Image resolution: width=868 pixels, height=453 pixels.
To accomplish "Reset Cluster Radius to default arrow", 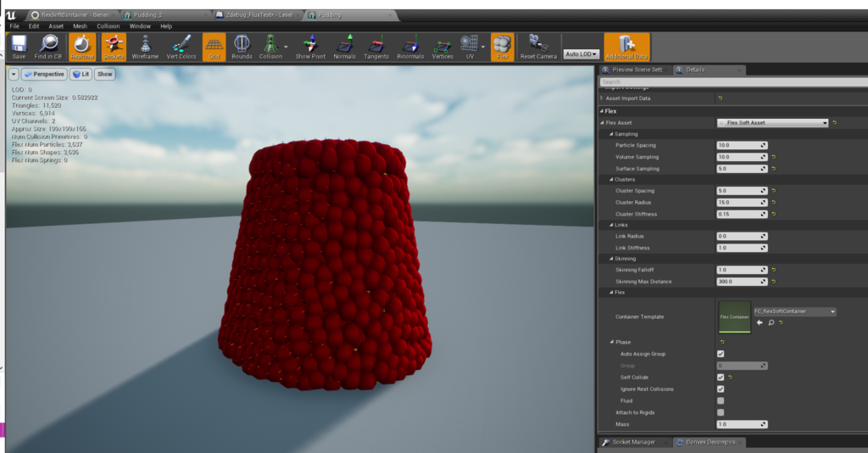I will pos(773,202).
